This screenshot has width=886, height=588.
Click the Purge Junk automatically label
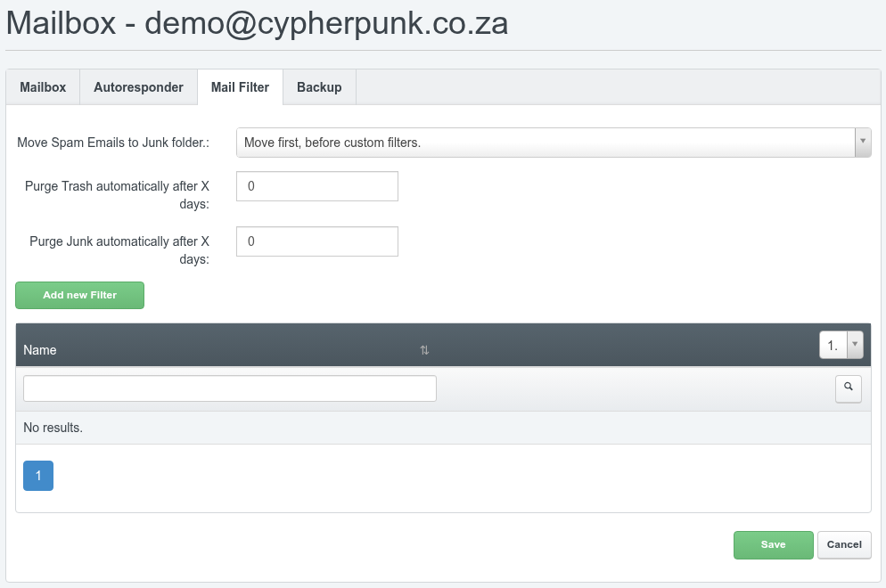coord(119,250)
